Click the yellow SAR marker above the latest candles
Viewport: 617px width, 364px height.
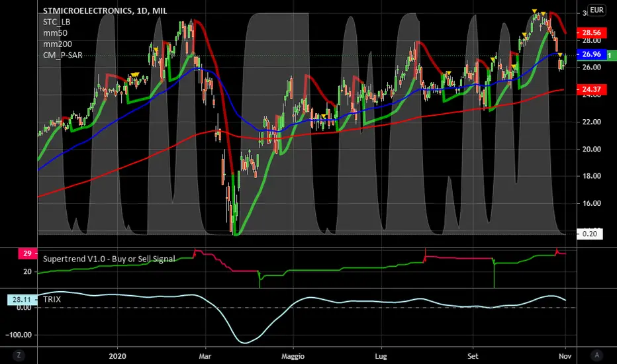pos(559,54)
